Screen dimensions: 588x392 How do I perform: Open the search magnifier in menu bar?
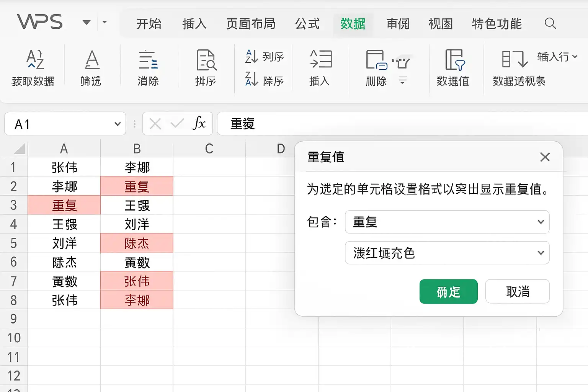[550, 23]
